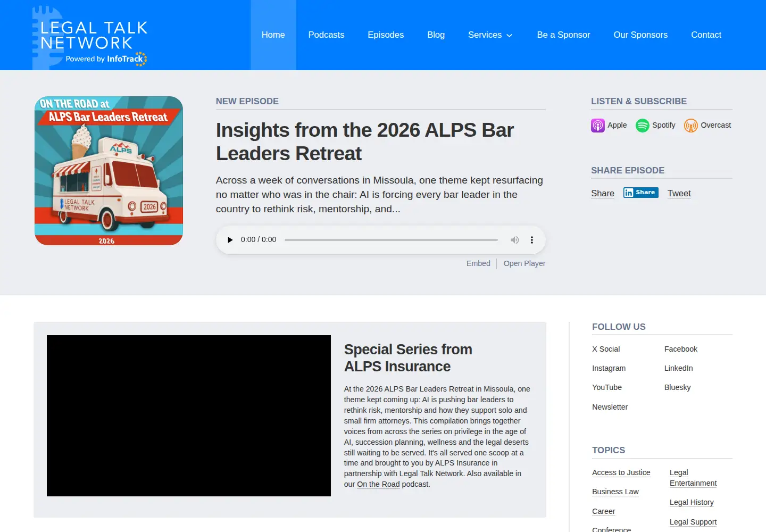Screen dimensions: 766x532
Task: Open the Instagram follow link
Action: [x=609, y=368]
